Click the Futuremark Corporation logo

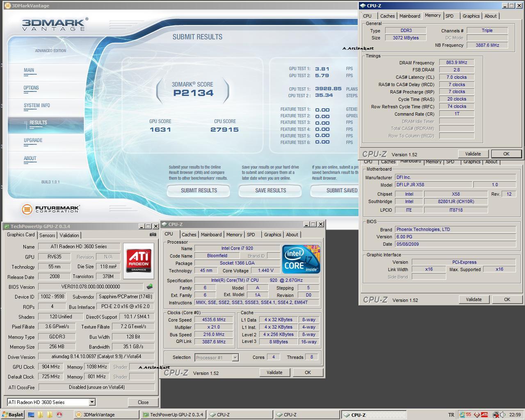[x=50, y=209]
